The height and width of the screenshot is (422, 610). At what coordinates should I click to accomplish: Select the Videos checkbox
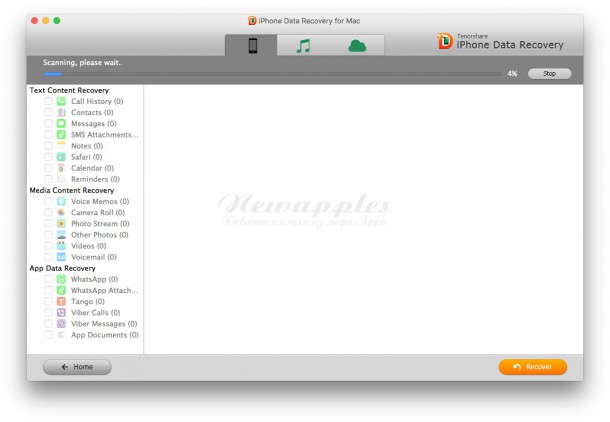[x=48, y=246]
